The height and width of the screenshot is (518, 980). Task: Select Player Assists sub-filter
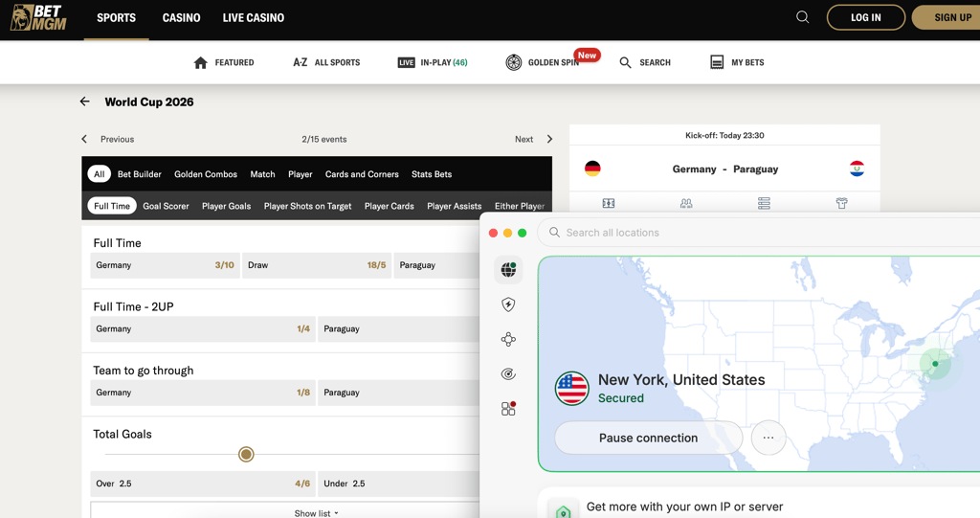coord(455,206)
